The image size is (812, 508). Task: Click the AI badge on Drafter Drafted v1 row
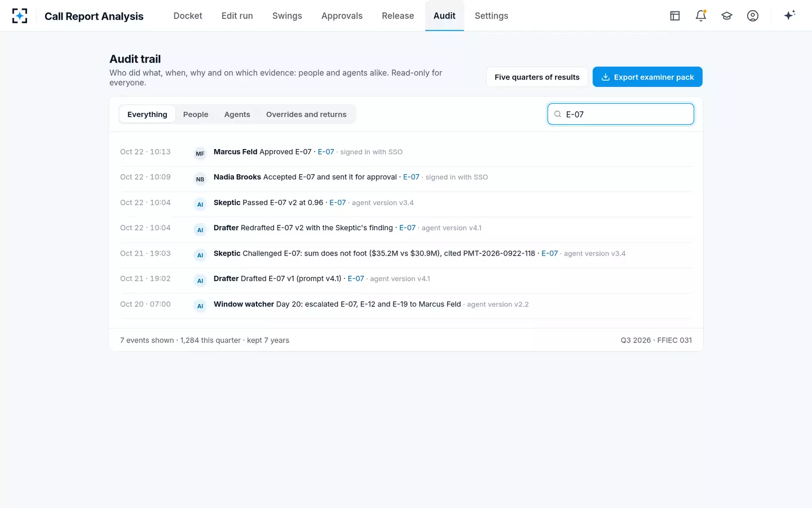pos(200,281)
